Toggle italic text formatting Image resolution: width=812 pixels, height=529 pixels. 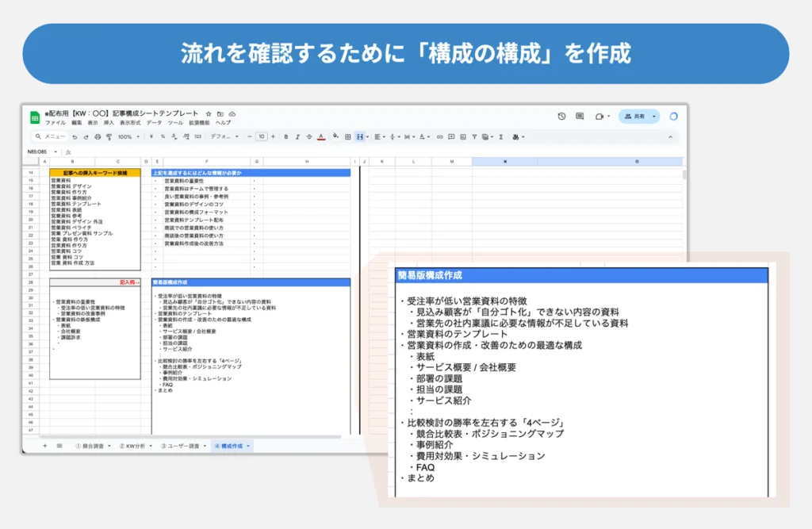297,136
